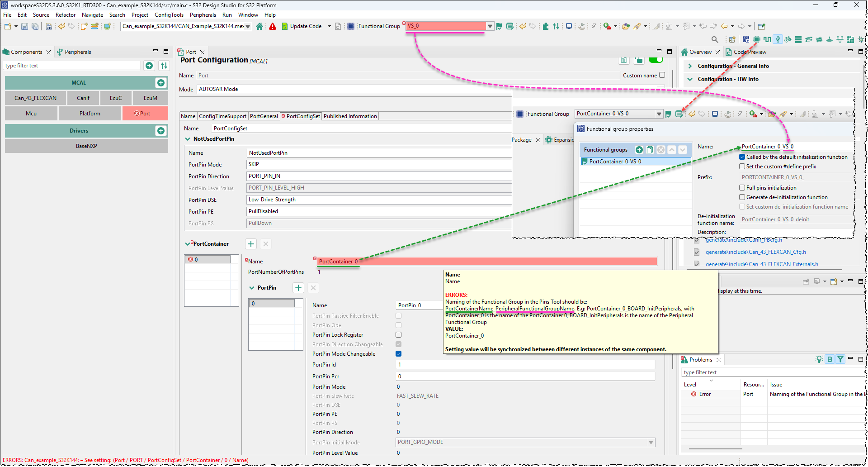
Task: Select the CanIf component
Action: click(x=83, y=98)
